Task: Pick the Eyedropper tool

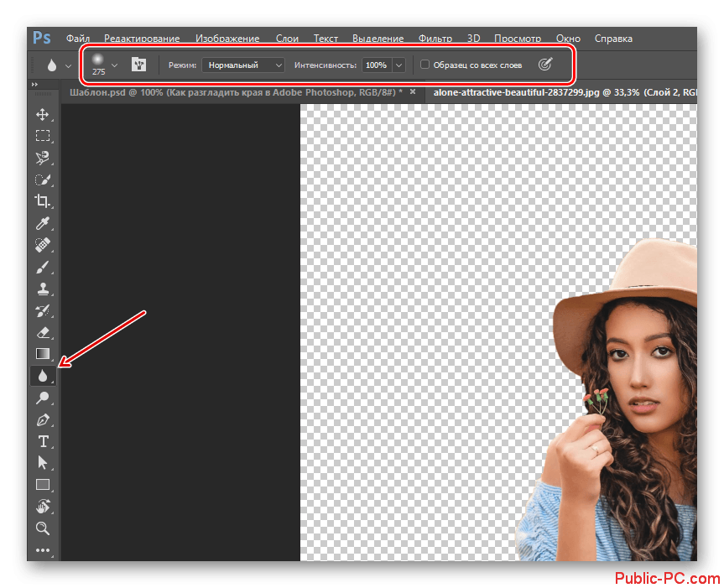Action: point(42,223)
